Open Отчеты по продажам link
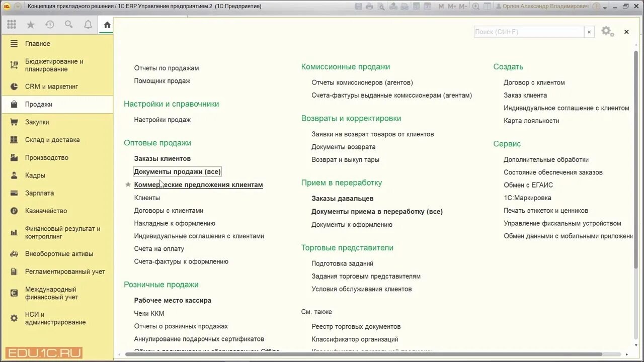Screen dimensions: 644x362 (x=167, y=68)
